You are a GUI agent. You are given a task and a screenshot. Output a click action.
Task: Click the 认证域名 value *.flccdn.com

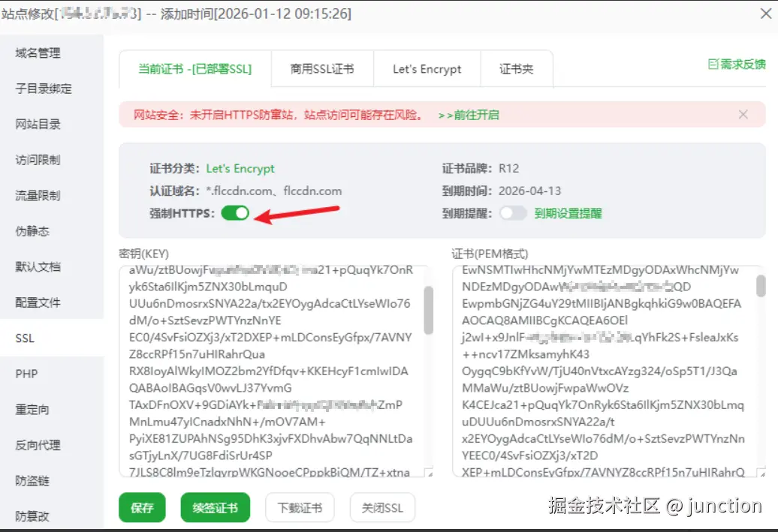click(x=239, y=191)
